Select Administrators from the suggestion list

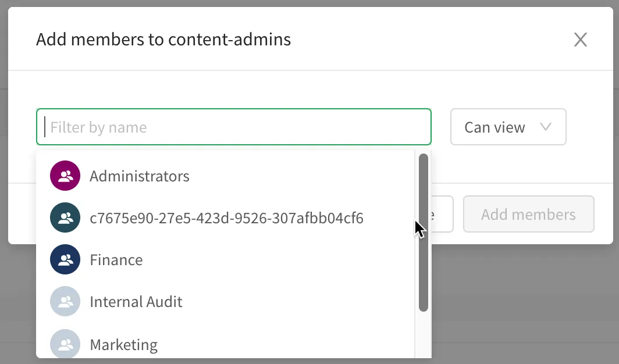click(140, 176)
